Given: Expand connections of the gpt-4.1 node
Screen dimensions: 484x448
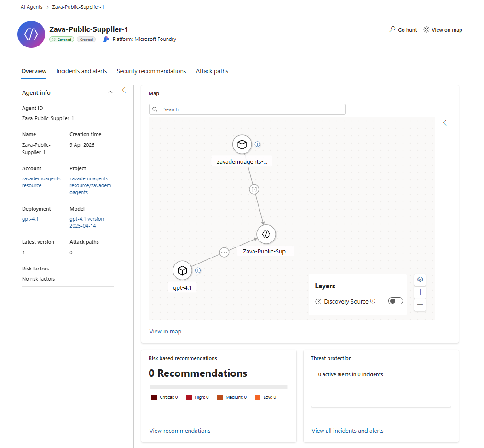Looking at the screenshot, I should [x=198, y=270].
